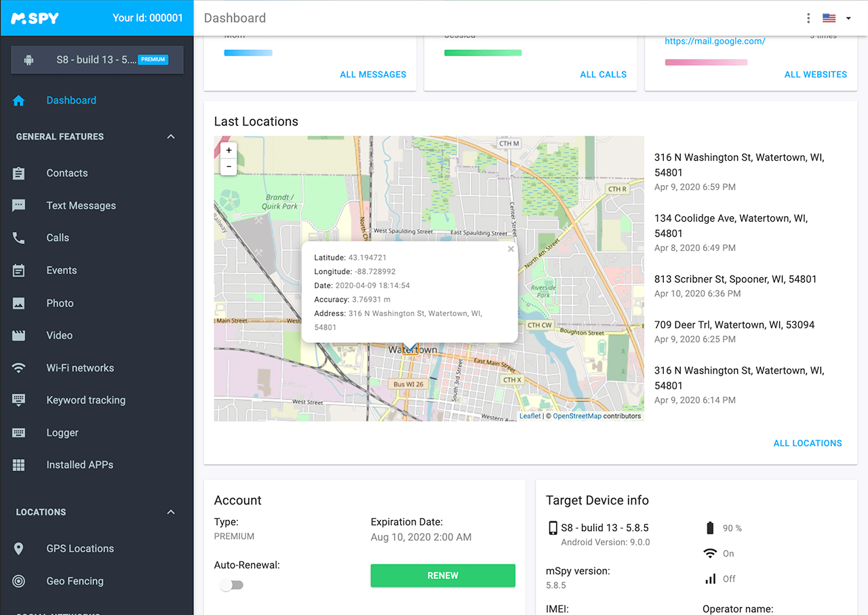
Task: Open Wi-Fi networks tracking
Action: click(x=79, y=368)
